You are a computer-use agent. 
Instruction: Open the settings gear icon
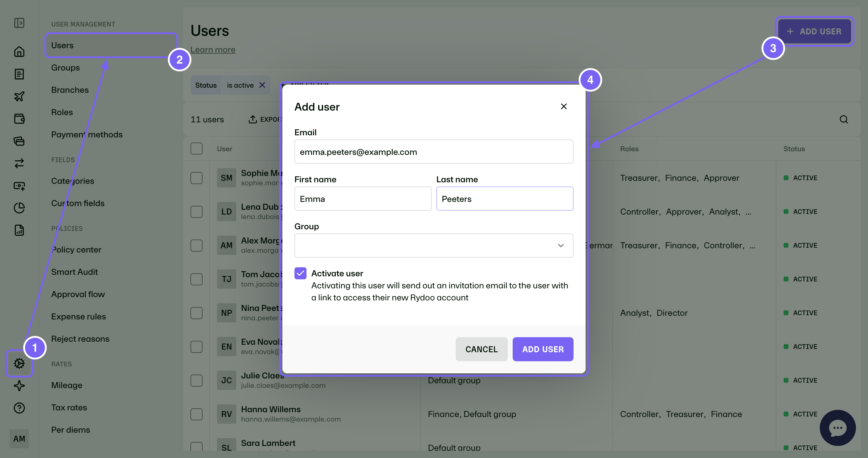[19, 363]
